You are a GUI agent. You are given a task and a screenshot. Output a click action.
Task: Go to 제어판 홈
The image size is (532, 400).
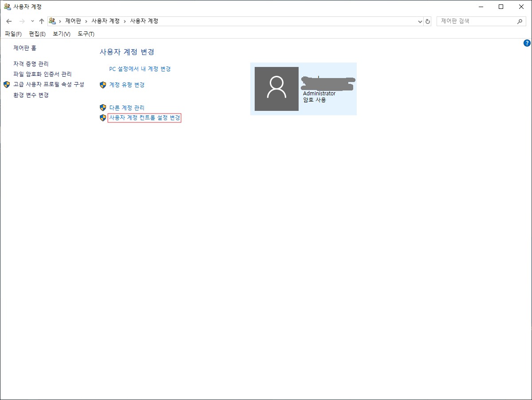pos(25,48)
